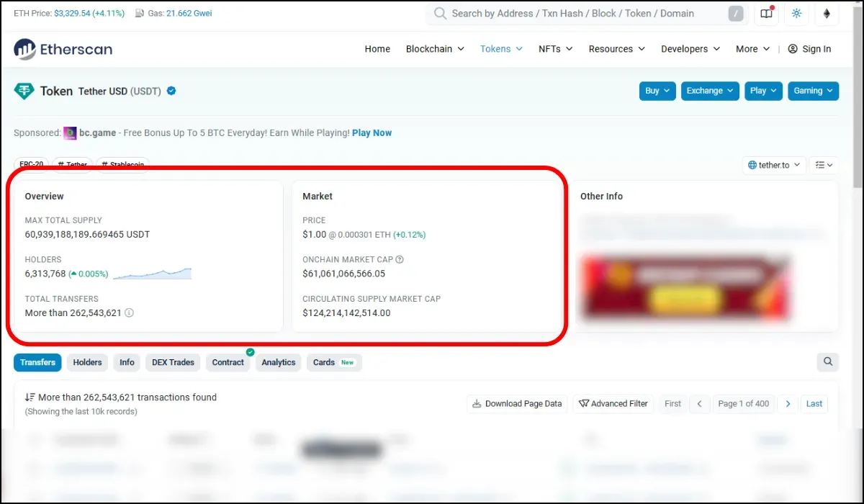864x504 pixels.
Task: Open the Advanced Filter
Action: point(613,404)
